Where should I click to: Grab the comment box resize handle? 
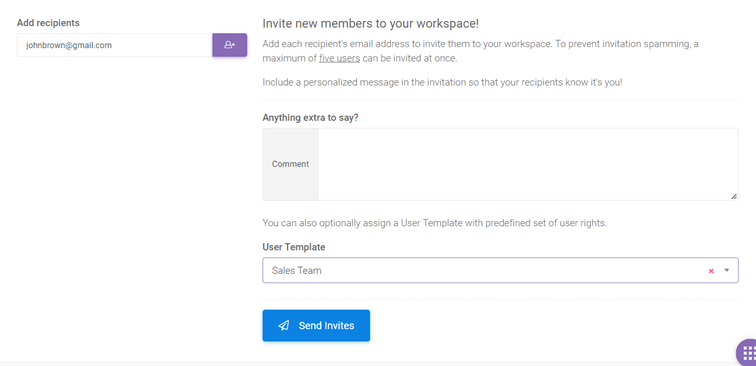tap(733, 196)
